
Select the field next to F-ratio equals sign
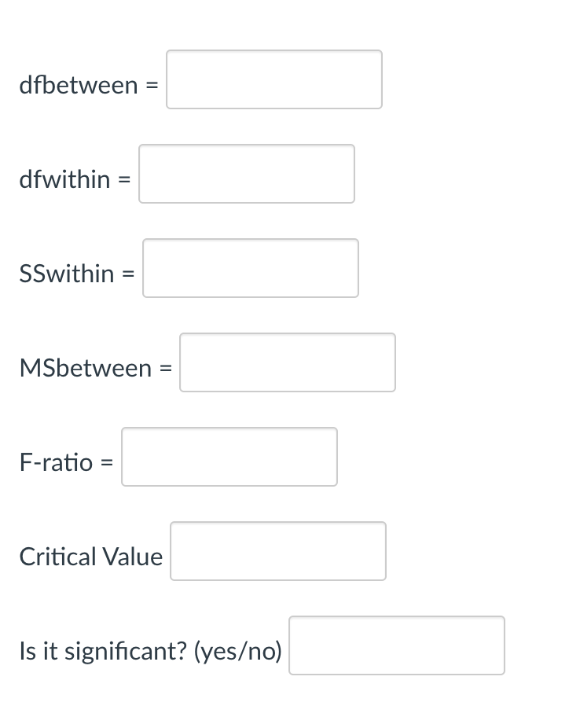229,457
